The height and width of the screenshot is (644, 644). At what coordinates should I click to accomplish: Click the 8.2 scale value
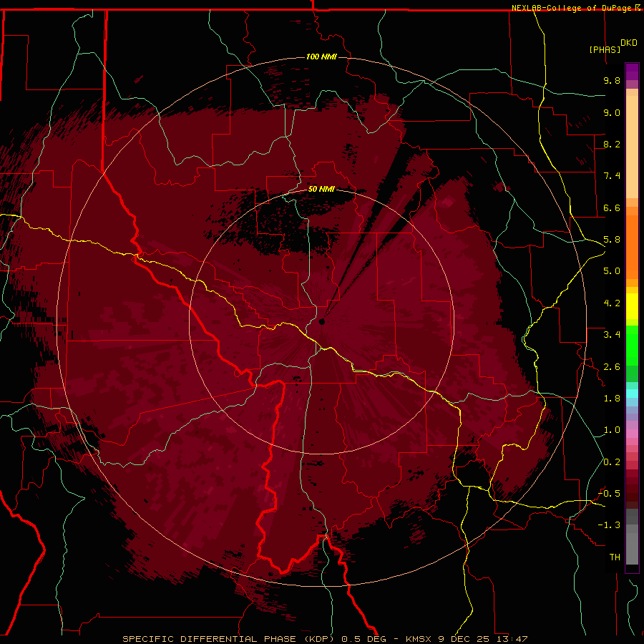612,144
